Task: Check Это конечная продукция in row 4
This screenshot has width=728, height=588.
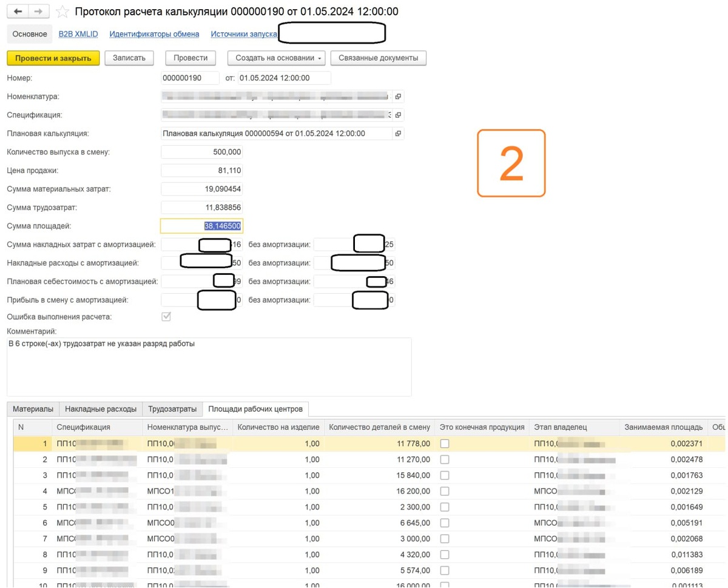Action: tap(445, 492)
